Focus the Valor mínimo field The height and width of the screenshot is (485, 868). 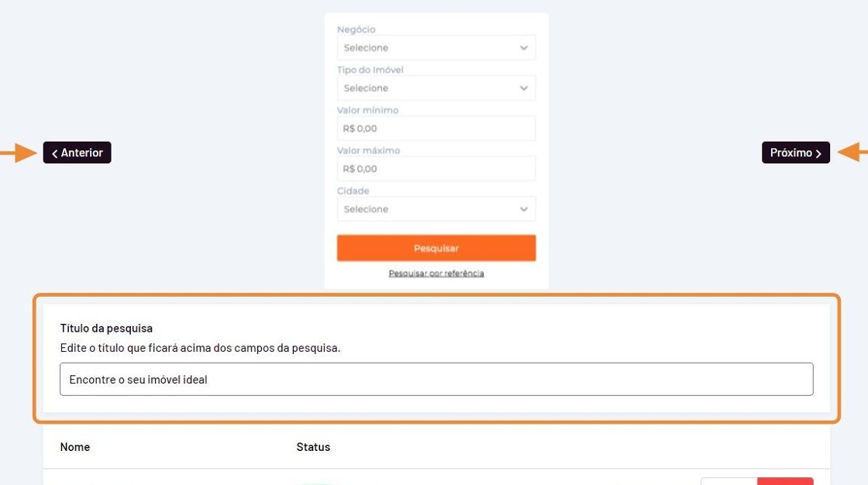tap(436, 129)
